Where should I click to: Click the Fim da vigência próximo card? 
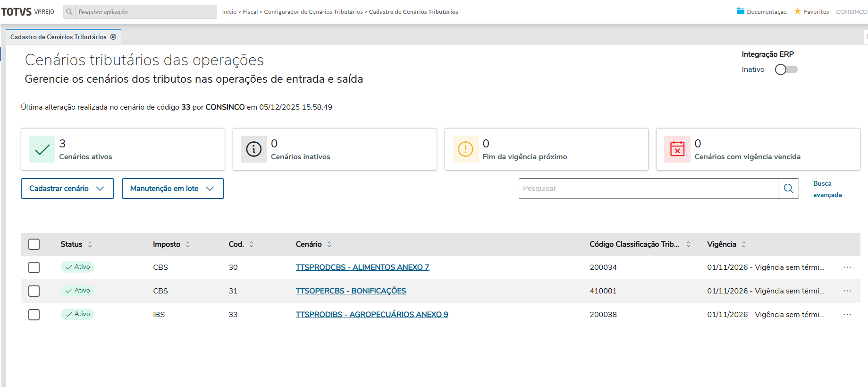547,149
